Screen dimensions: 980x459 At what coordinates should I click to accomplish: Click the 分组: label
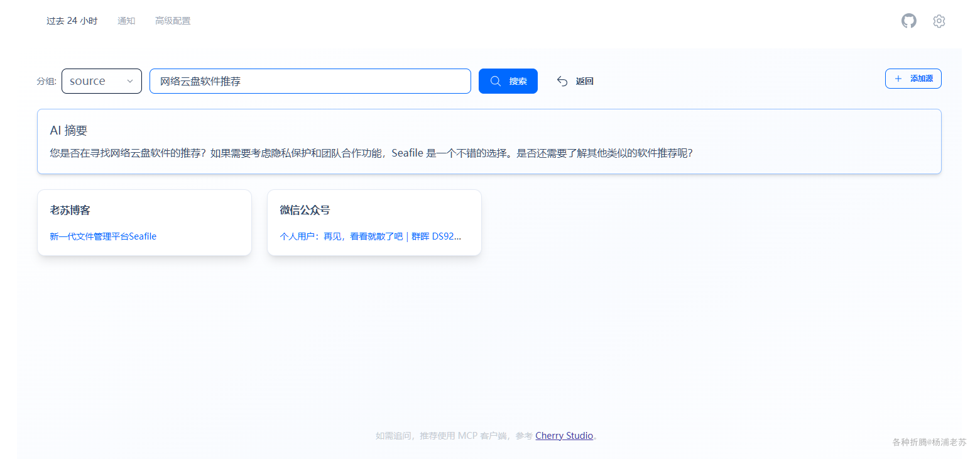[x=46, y=81]
